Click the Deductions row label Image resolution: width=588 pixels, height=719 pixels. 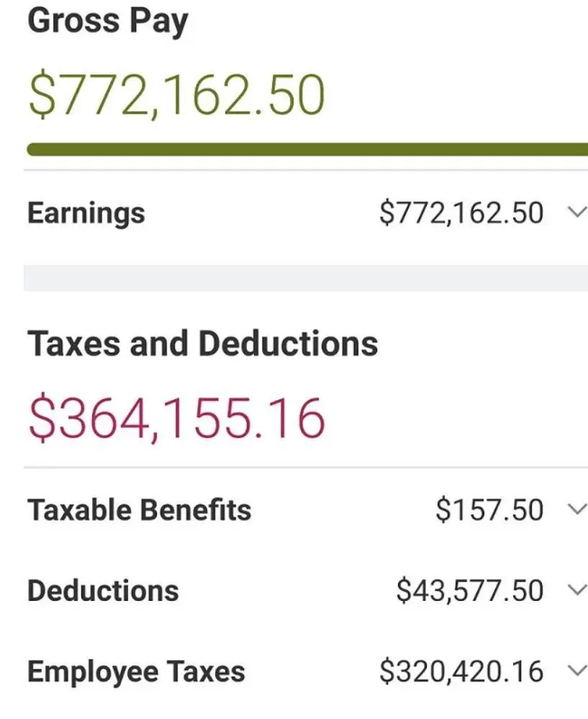coord(103,591)
